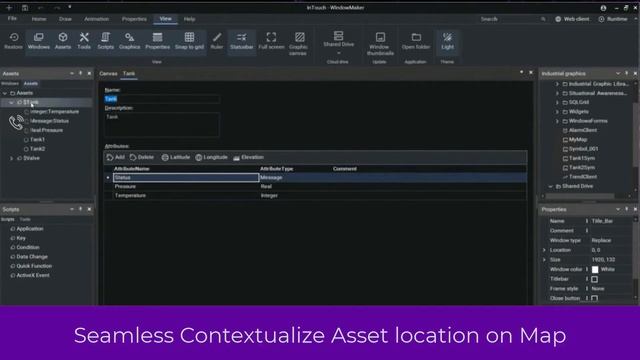Add an Elevation attribute

click(x=248, y=157)
